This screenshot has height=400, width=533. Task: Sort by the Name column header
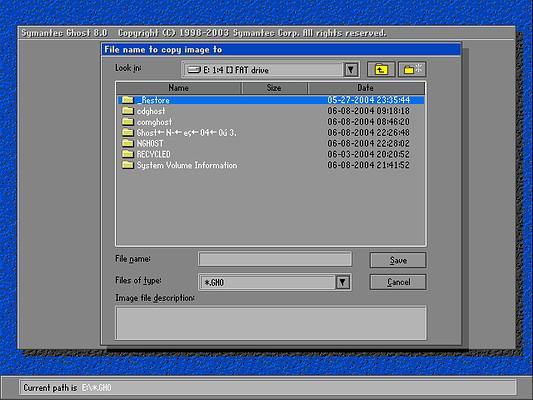(179, 88)
